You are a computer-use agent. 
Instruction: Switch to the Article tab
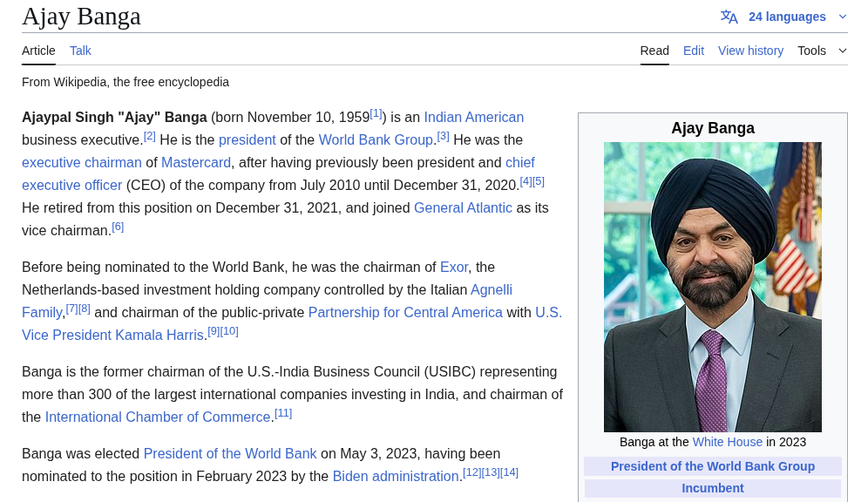tap(38, 51)
